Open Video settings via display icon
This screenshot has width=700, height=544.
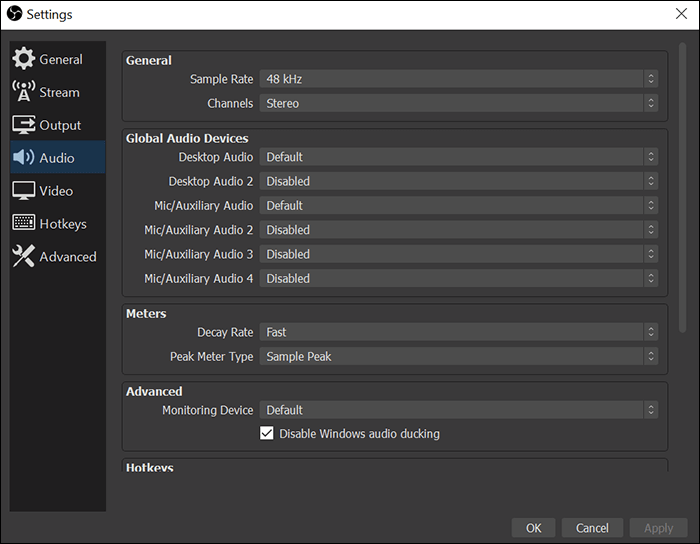[23, 191]
